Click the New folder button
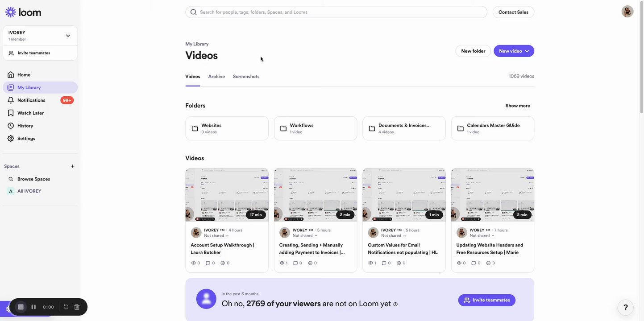 pyautogui.click(x=473, y=51)
